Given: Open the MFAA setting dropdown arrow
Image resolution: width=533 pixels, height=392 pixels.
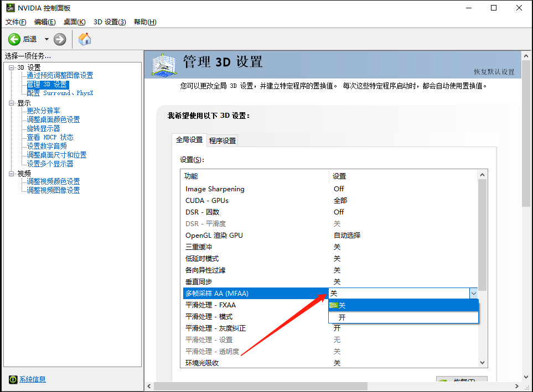Looking at the screenshot, I should [474, 293].
